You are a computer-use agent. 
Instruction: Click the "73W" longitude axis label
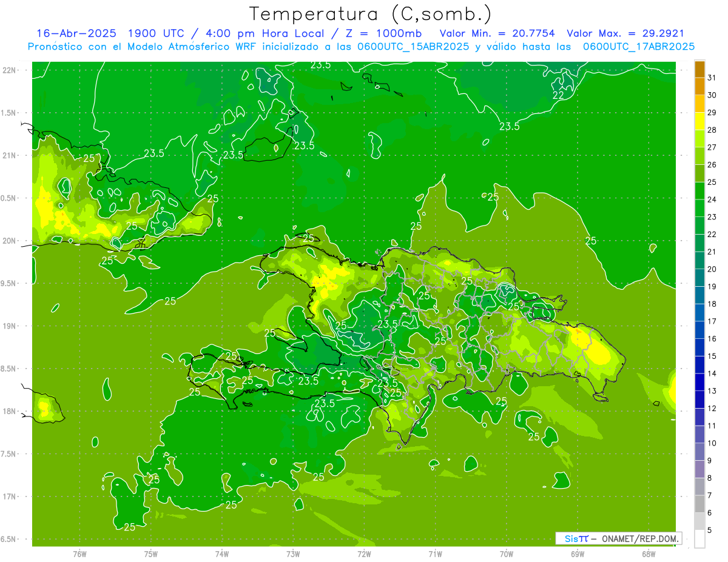[x=293, y=554]
